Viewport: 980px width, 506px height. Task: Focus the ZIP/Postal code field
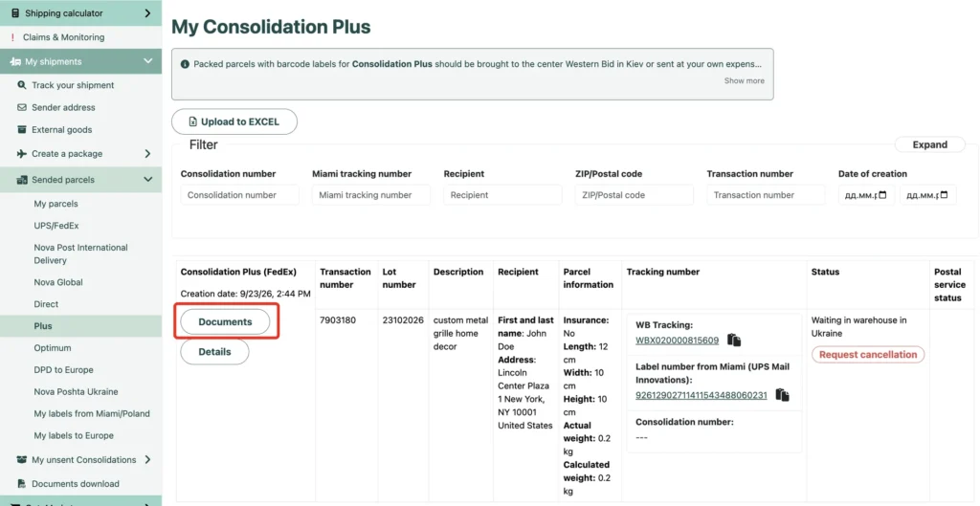point(635,195)
